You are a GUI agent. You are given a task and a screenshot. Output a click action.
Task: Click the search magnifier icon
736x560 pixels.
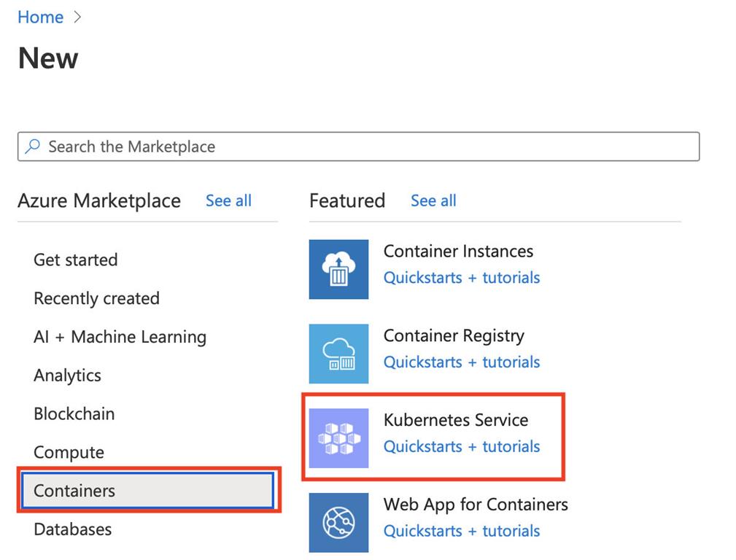coord(33,147)
